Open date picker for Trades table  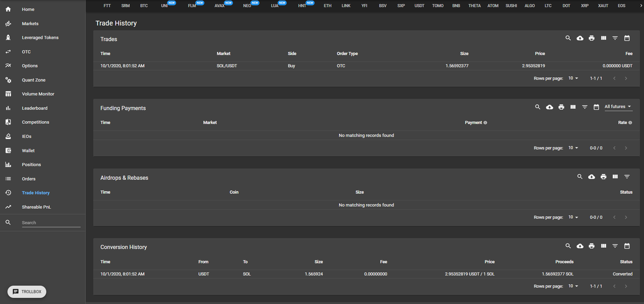click(627, 38)
